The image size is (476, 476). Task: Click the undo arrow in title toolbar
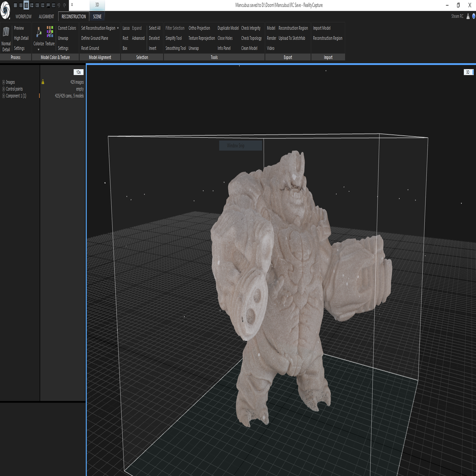click(58, 5)
